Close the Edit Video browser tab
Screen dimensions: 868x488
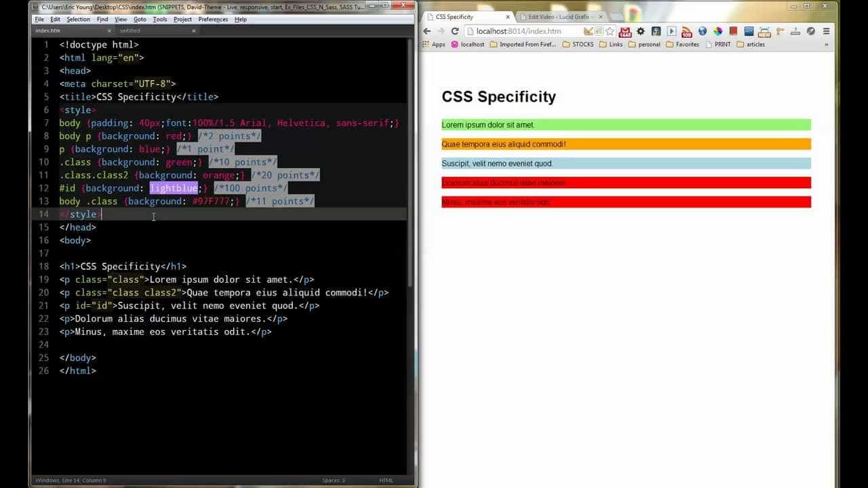pyautogui.click(x=600, y=17)
